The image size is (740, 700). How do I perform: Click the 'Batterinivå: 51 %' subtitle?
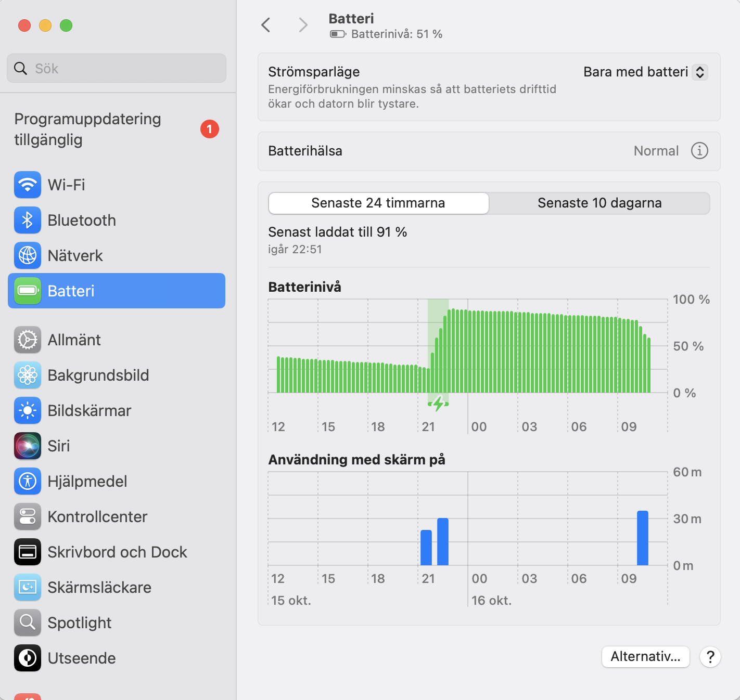click(397, 34)
